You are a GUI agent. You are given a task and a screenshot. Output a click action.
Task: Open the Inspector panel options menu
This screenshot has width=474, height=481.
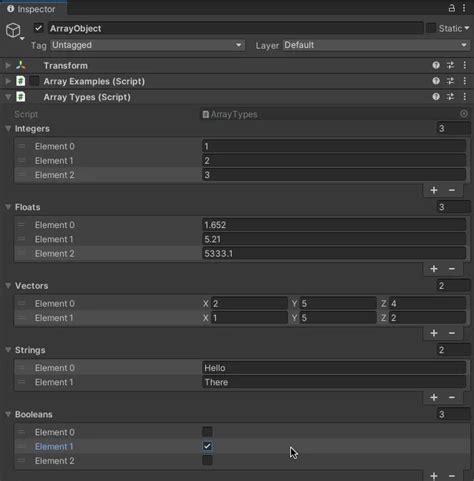click(464, 8)
